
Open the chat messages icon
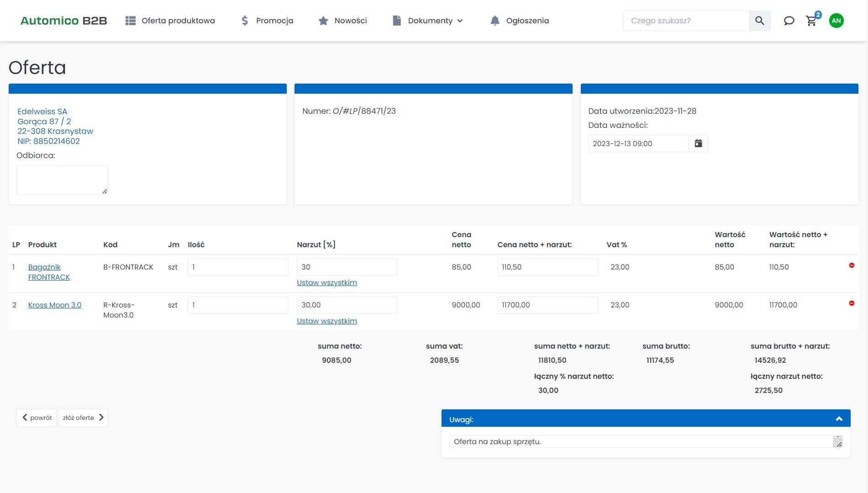point(789,21)
